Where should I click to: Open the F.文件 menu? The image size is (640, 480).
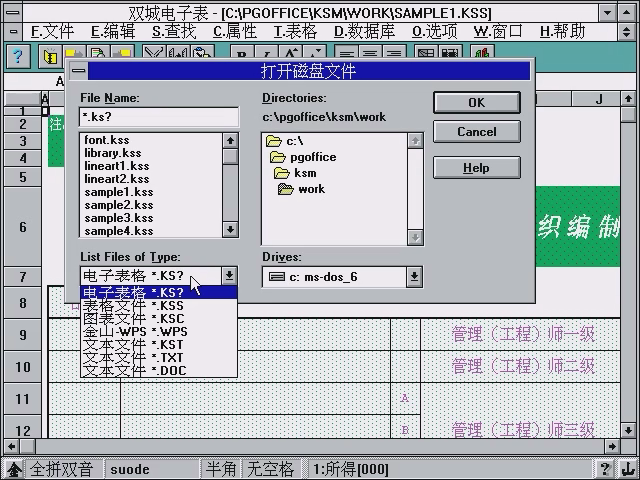[x=52, y=31]
